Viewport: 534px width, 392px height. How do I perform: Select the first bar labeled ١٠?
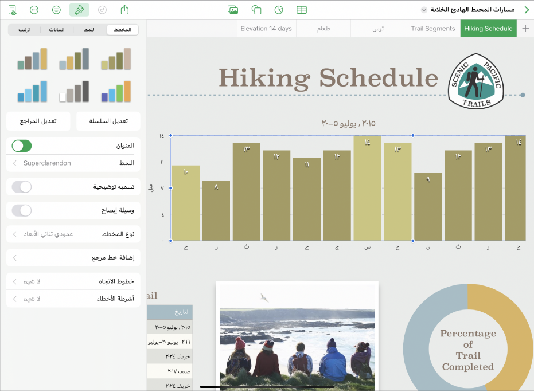(x=186, y=203)
